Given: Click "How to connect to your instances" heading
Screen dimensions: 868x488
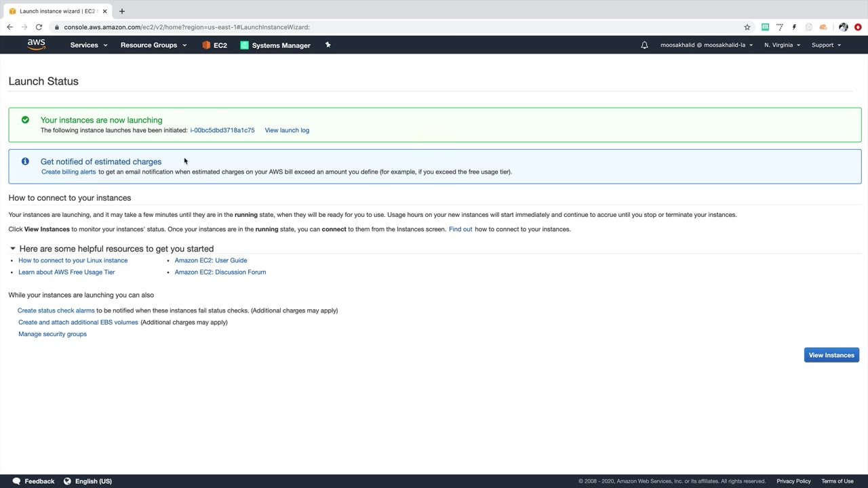Looking at the screenshot, I should click(x=70, y=198).
